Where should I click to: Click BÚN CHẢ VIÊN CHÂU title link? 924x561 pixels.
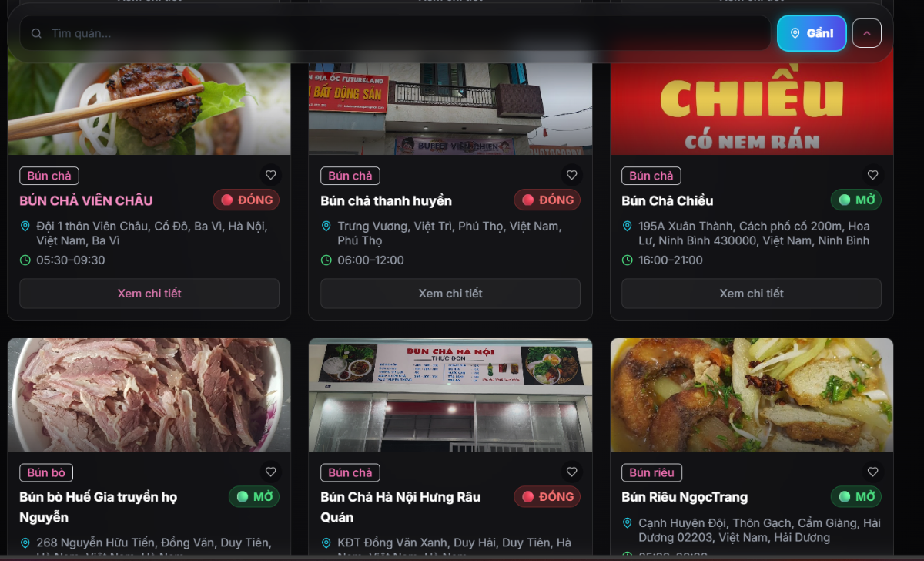pos(86,200)
